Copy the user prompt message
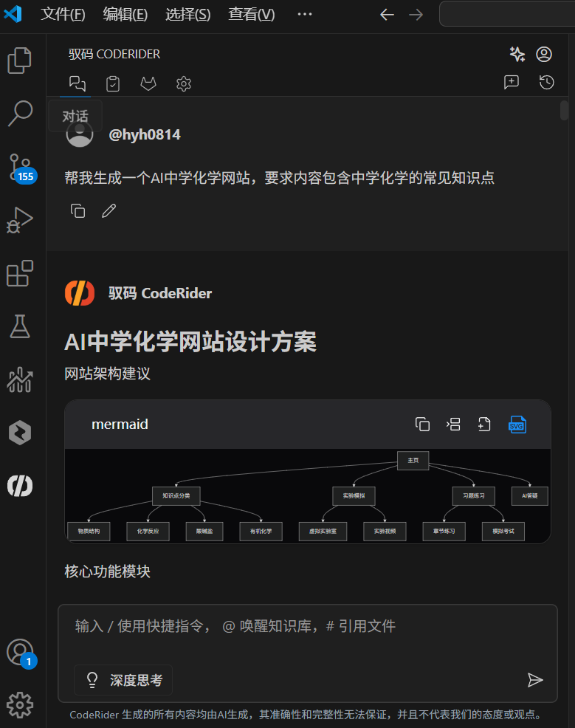This screenshot has width=575, height=728. (78, 210)
